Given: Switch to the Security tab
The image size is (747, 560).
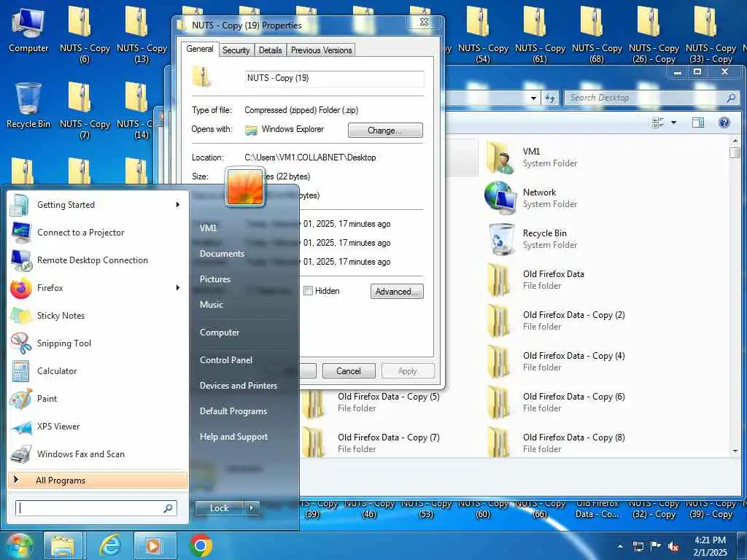Looking at the screenshot, I should [x=236, y=50].
